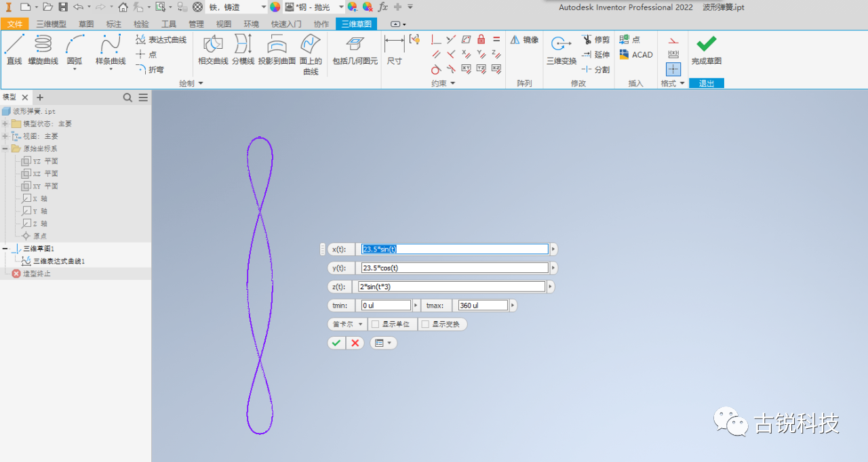
Task: Select the 延伸 extend tool
Action: point(595,54)
